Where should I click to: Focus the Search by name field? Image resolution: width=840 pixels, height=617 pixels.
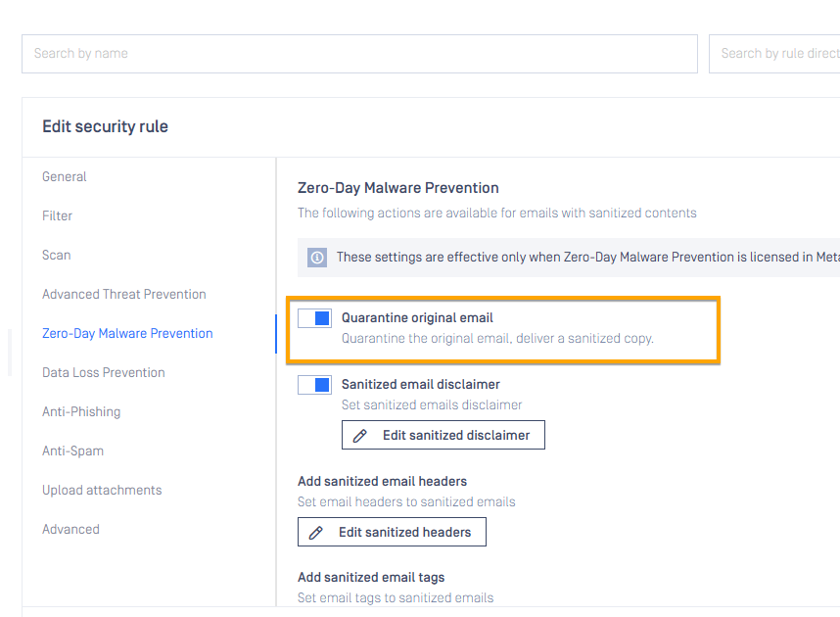(x=359, y=54)
